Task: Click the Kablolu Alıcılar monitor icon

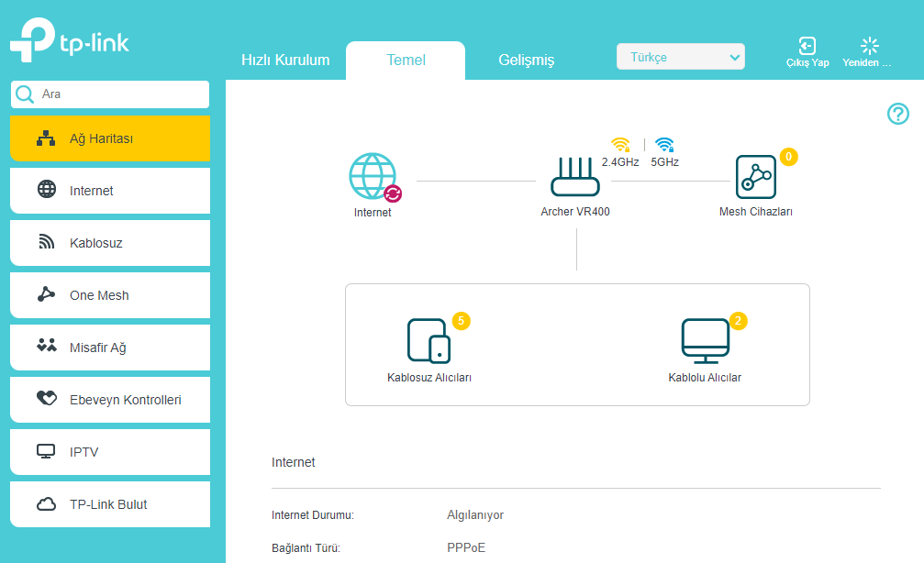Action: 706,341
